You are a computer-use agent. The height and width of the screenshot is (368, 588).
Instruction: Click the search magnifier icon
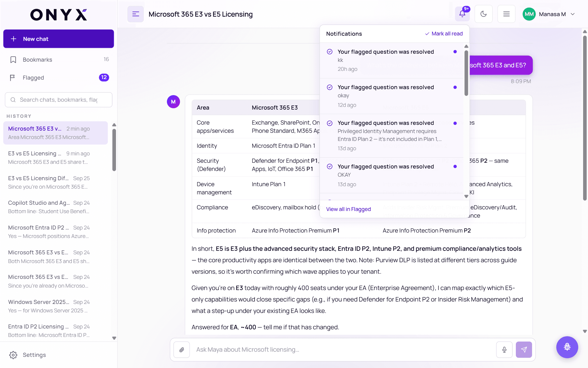click(x=13, y=100)
